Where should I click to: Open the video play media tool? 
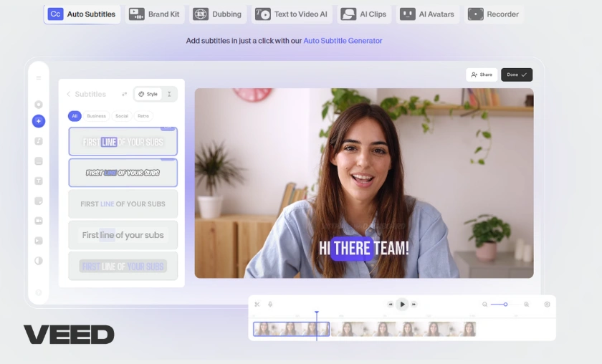(39, 241)
